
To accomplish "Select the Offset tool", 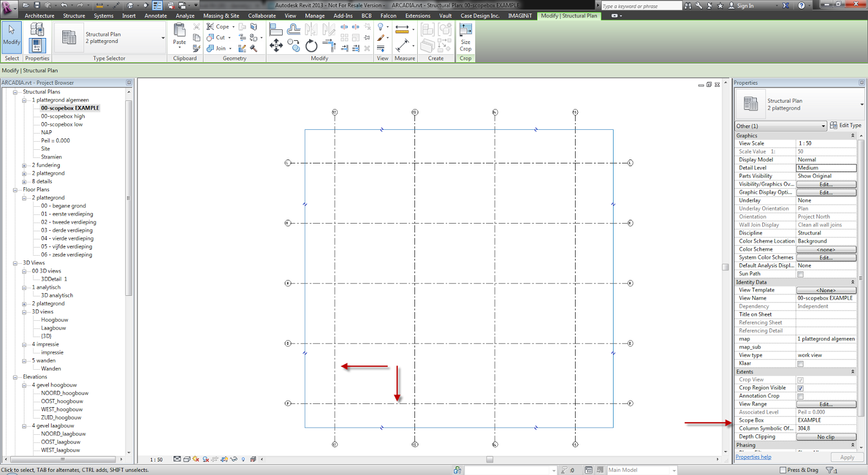I will point(293,29).
